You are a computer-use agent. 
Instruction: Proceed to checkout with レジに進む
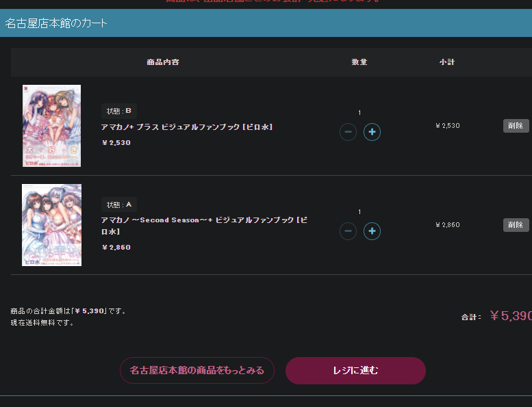(x=355, y=370)
